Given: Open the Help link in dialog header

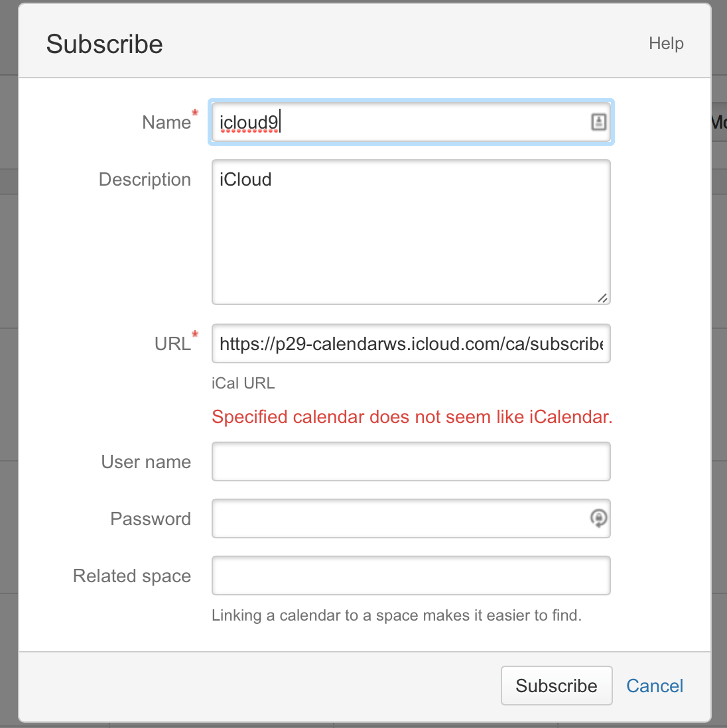Looking at the screenshot, I should [666, 44].
